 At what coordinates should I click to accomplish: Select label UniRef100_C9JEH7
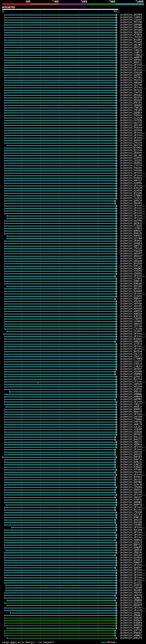[131, 331]
